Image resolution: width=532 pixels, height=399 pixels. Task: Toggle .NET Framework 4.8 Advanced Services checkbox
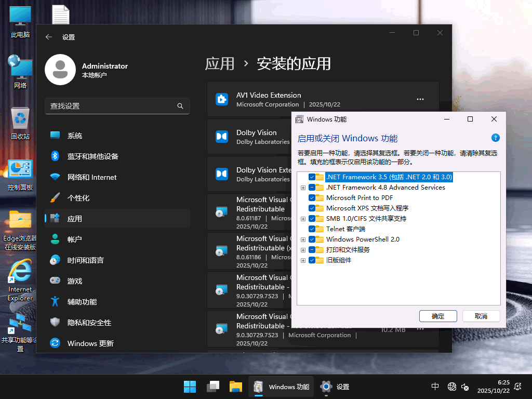(312, 188)
